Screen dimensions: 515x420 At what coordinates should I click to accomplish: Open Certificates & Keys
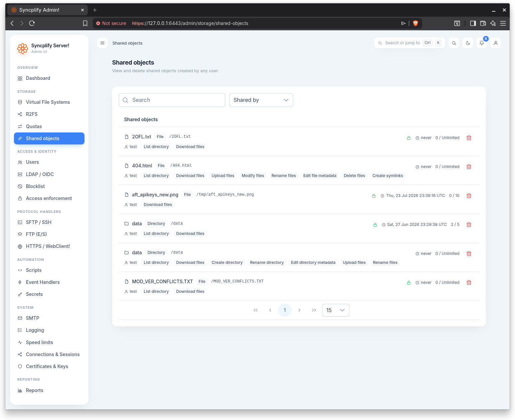(x=49, y=366)
